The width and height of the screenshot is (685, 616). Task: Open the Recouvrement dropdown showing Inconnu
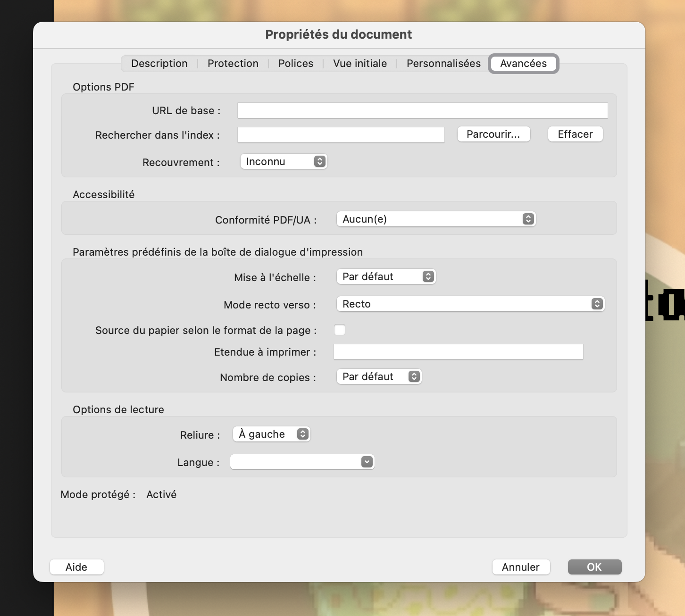coord(284,161)
